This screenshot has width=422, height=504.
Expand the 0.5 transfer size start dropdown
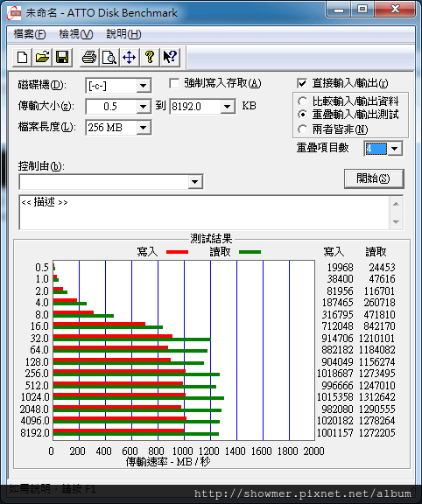point(143,107)
